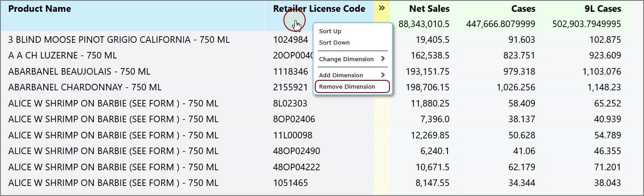This screenshot has height=196, width=644.
Task: Click license code 1051465
Action: coord(291,183)
